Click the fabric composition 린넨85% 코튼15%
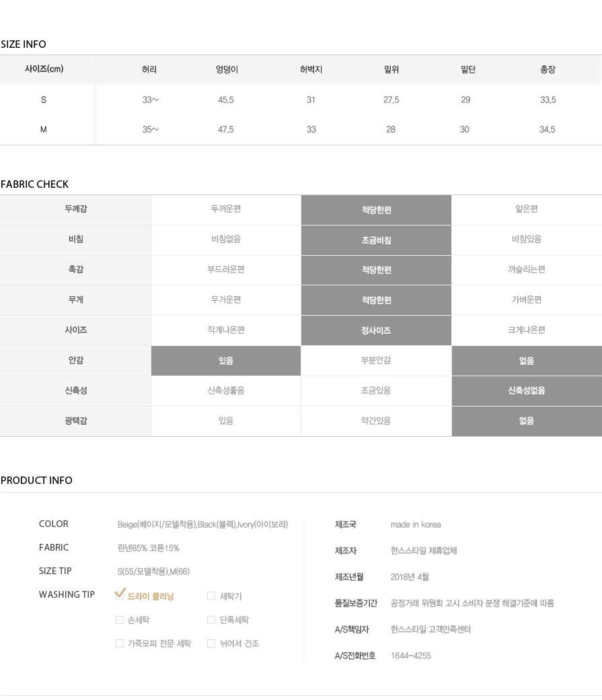 point(148,548)
